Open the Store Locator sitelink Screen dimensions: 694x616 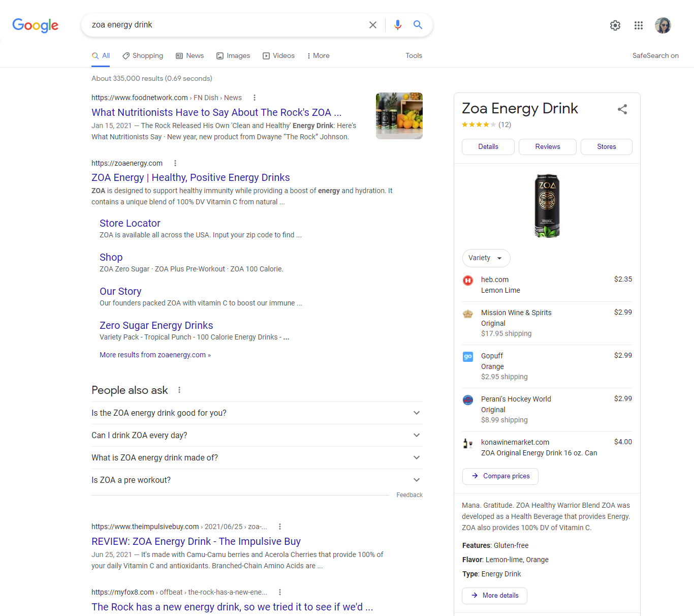pos(130,223)
